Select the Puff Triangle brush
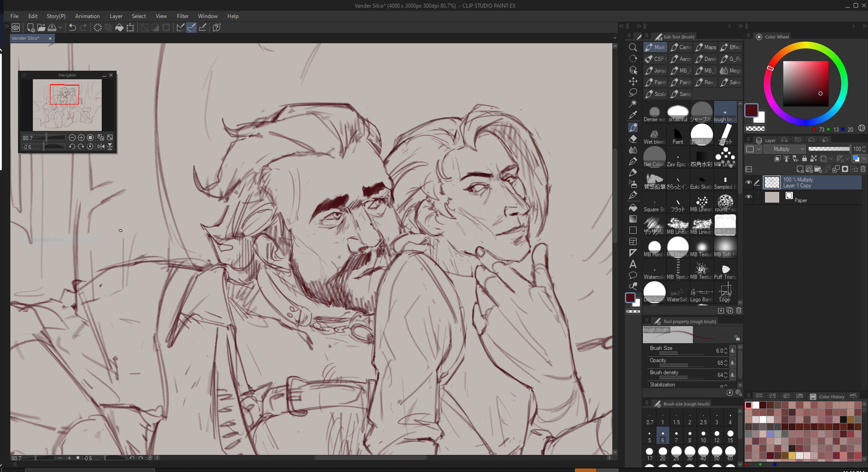The image size is (868, 472). tap(725, 270)
